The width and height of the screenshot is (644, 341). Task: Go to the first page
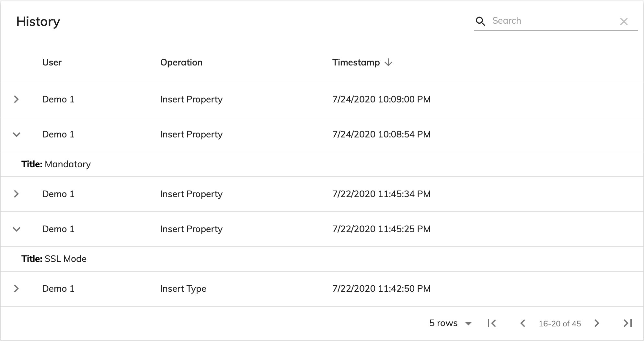click(x=492, y=323)
